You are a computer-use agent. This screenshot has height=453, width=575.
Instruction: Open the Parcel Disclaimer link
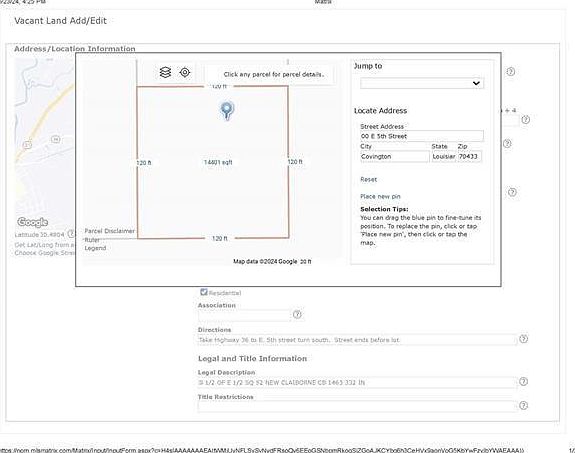(x=110, y=231)
